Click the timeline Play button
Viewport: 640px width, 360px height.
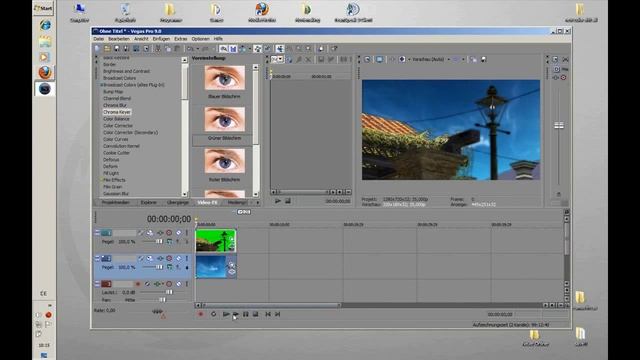point(236,314)
